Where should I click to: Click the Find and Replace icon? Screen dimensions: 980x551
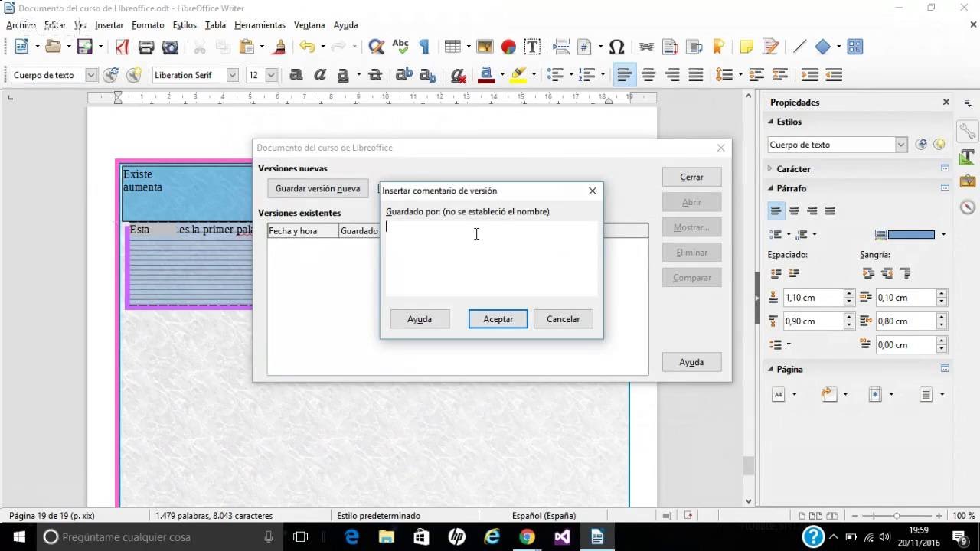coord(376,47)
